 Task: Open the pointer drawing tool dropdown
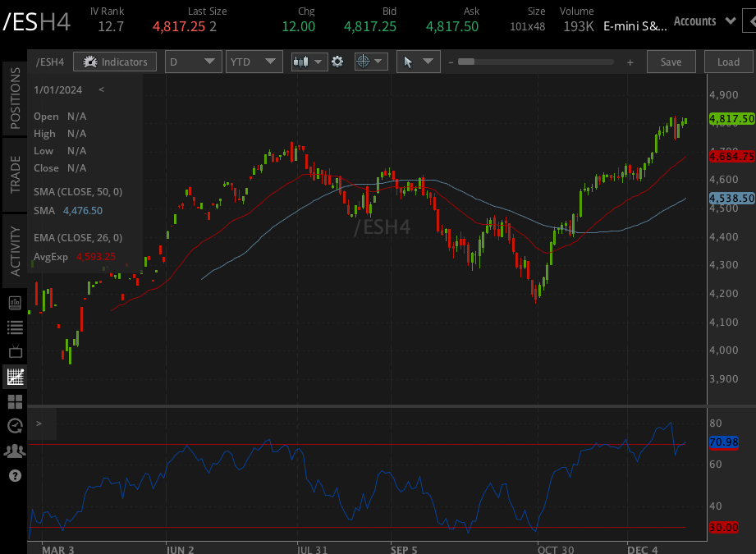click(x=418, y=62)
